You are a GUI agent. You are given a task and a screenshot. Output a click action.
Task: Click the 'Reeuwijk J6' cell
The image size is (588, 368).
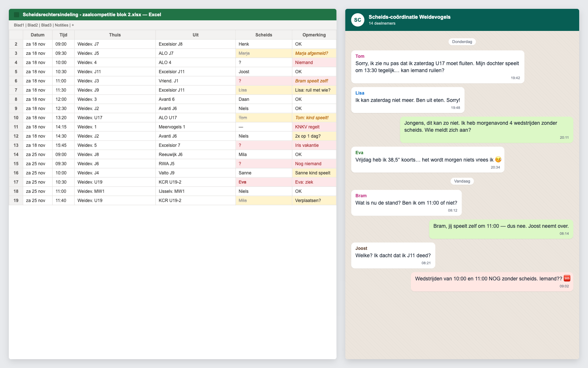click(196, 155)
